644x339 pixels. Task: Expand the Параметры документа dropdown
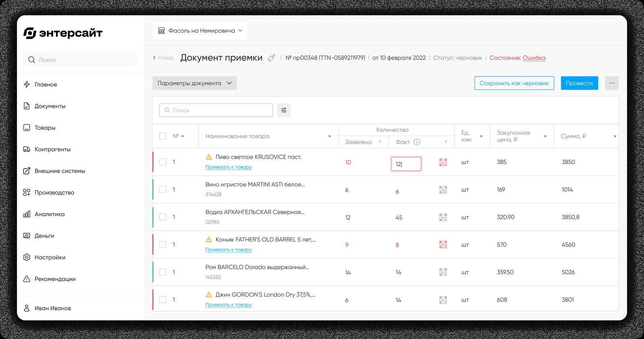point(194,83)
